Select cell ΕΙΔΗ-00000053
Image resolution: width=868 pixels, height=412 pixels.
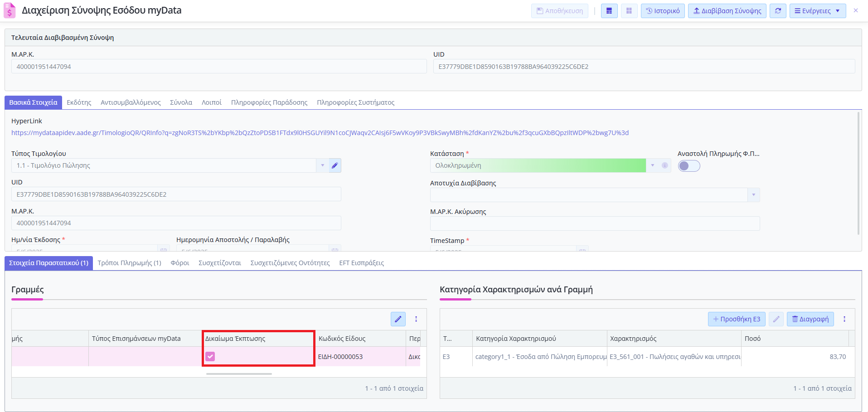(x=360, y=357)
